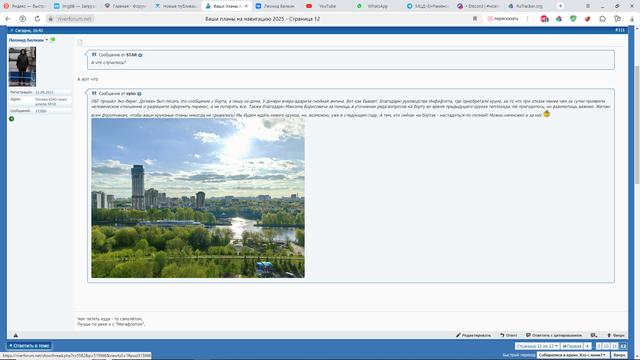This screenshot has height=360, width=640.
Task: Switch to the second Леонид Белкин tab
Action: (x=276, y=6)
